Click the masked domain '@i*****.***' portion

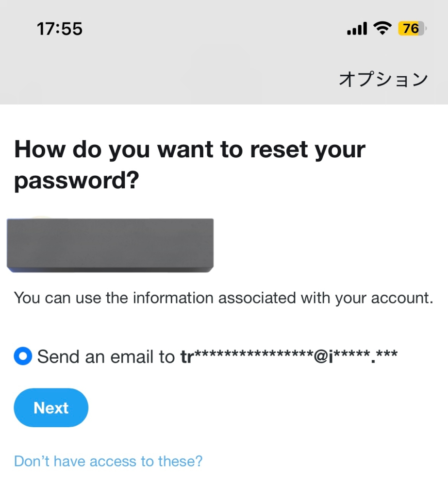(x=356, y=356)
